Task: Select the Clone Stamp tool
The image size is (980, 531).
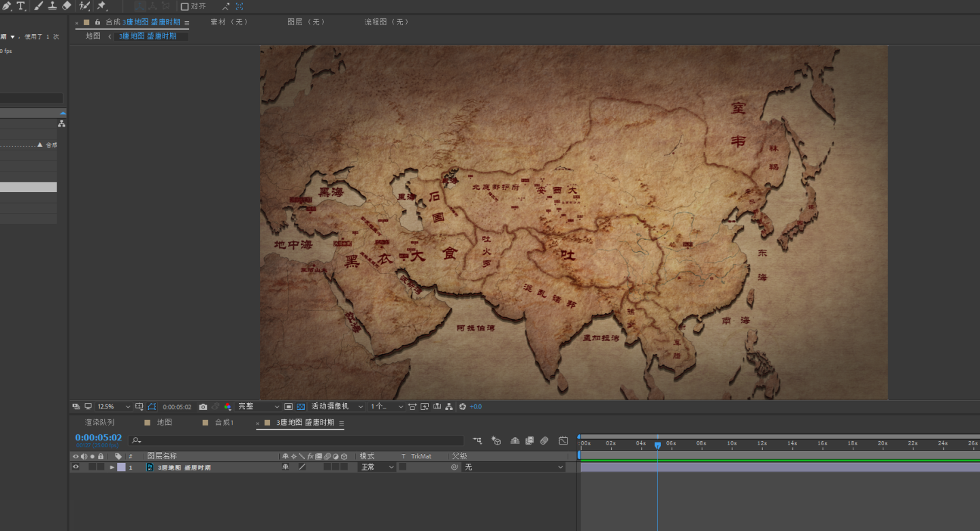Action: 52,5
